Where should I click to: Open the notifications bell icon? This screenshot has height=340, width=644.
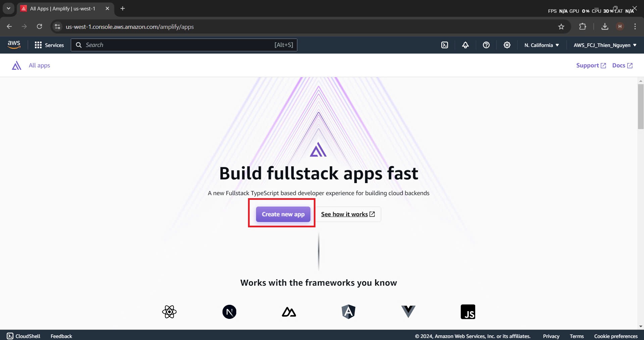pyautogui.click(x=465, y=45)
